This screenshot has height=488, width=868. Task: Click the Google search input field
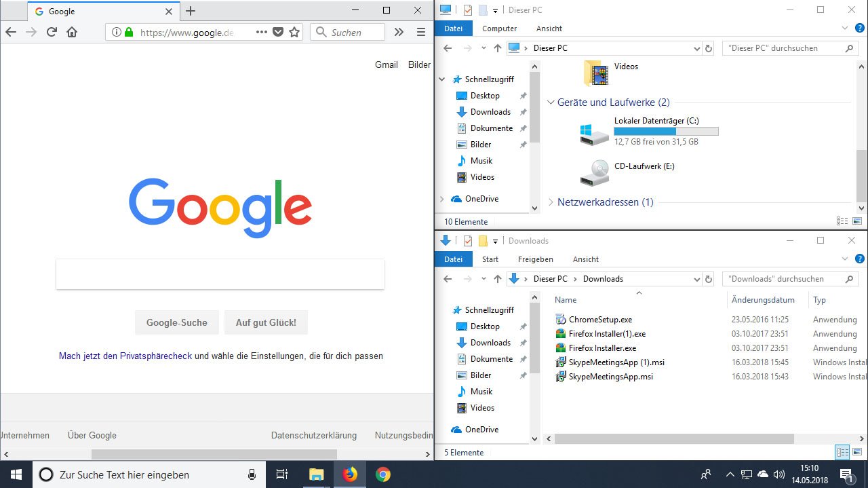[x=220, y=274]
